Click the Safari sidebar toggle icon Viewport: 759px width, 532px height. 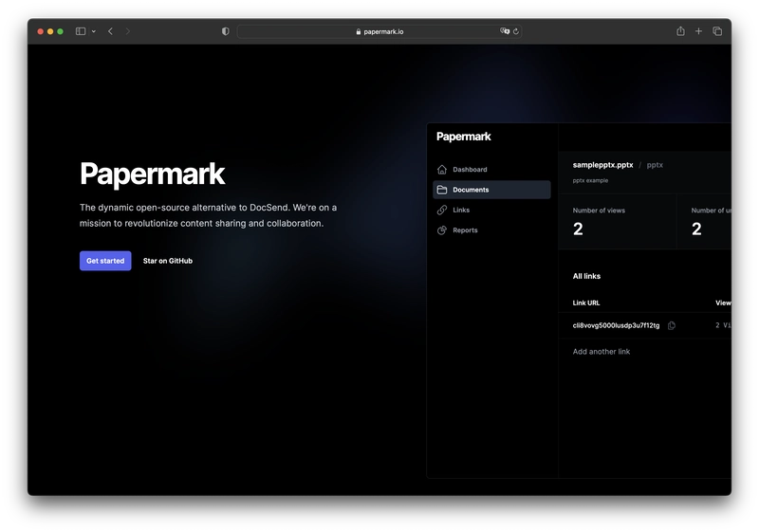[x=81, y=31]
